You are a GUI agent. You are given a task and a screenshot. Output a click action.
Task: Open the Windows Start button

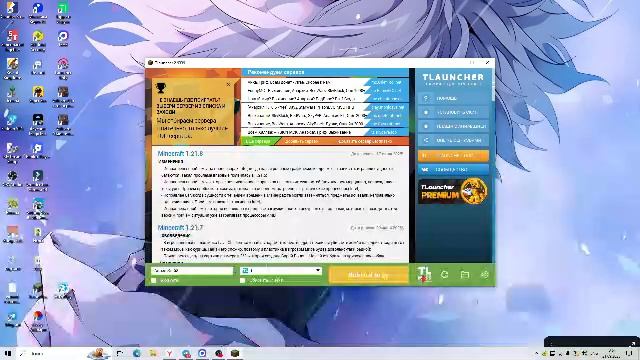[x=7, y=353]
